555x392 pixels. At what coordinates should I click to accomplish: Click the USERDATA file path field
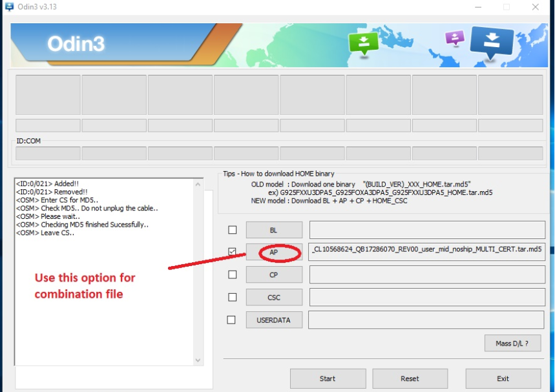pos(426,320)
